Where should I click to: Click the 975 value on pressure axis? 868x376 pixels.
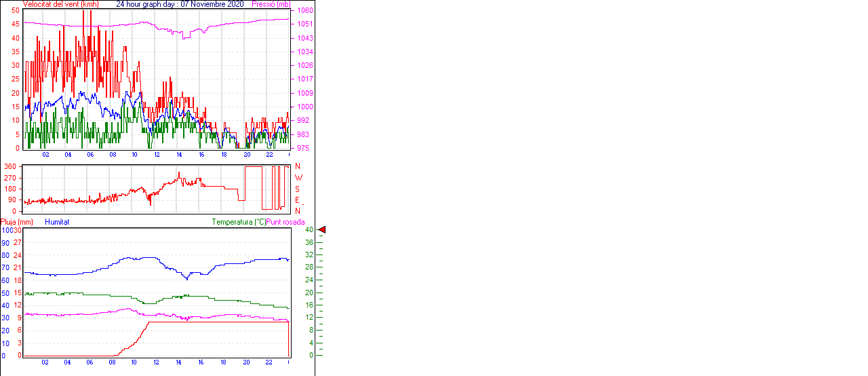(x=302, y=148)
